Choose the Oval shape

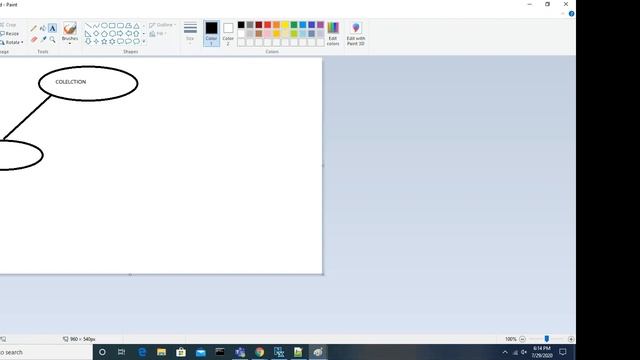pos(104,26)
